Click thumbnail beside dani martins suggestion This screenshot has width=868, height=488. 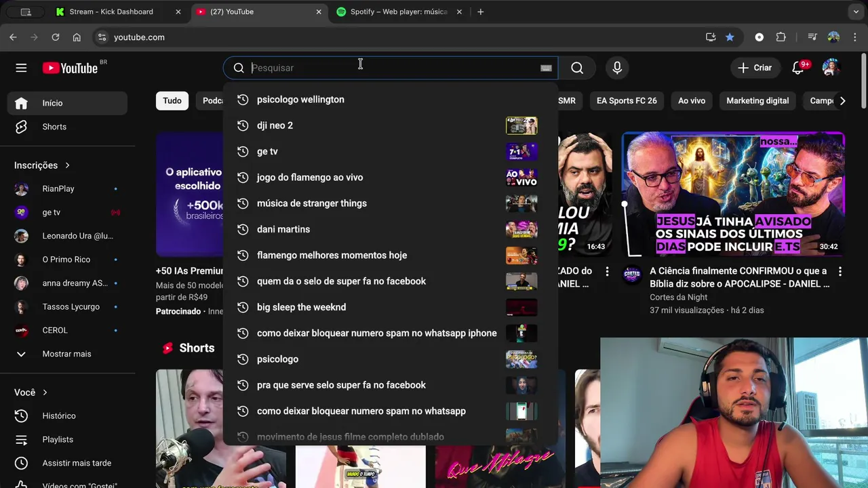pos(521,229)
